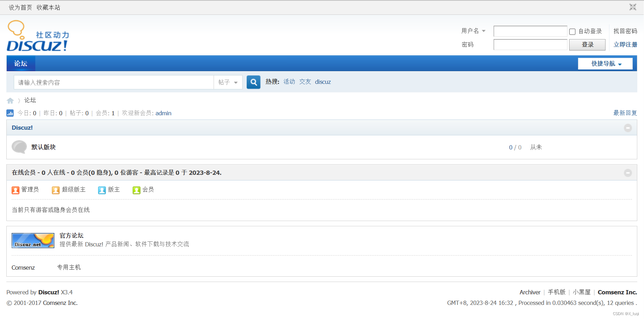Open the 找回密码 link
Image resolution: width=644 pixels, height=319 pixels.
[625, 31]
